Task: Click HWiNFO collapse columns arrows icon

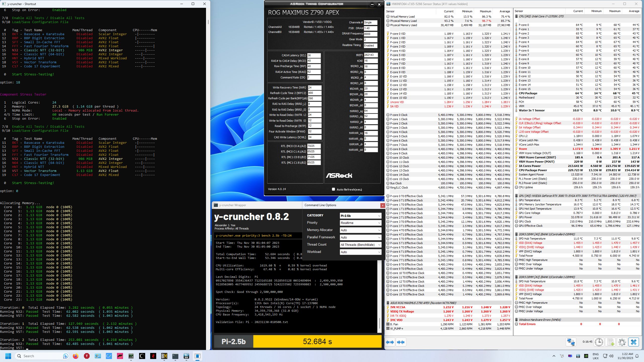Action: point(401,342)
